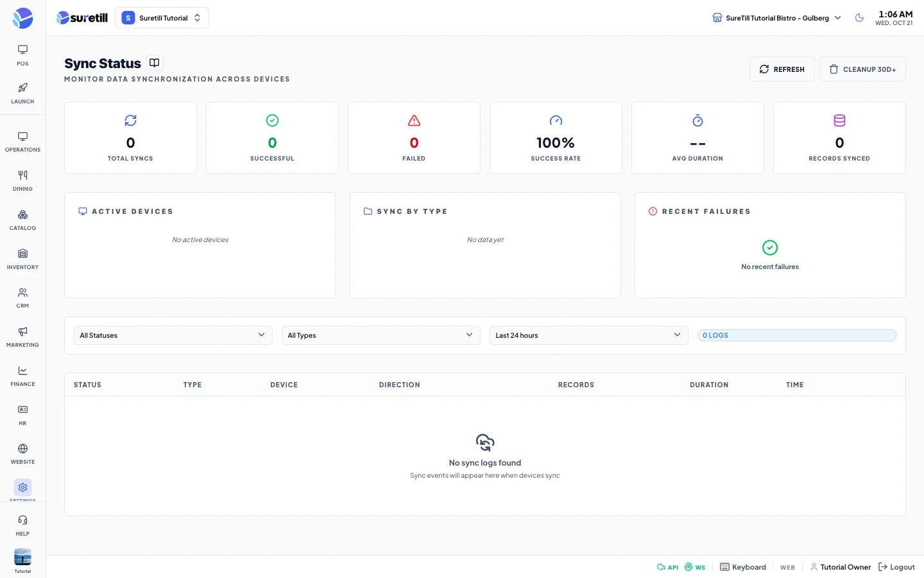The image size is (924, 578).
Task: Open the Dining section
Action: pyautogui.click(x=22, y=181)
